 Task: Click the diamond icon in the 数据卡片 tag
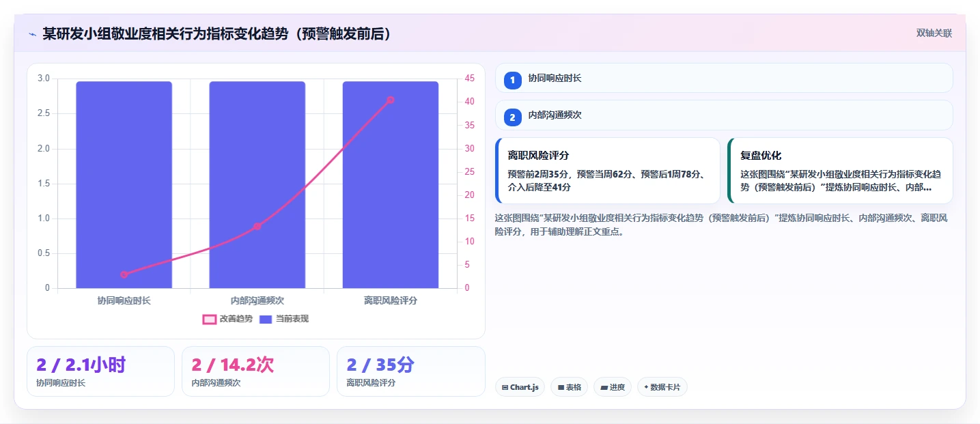646,387
